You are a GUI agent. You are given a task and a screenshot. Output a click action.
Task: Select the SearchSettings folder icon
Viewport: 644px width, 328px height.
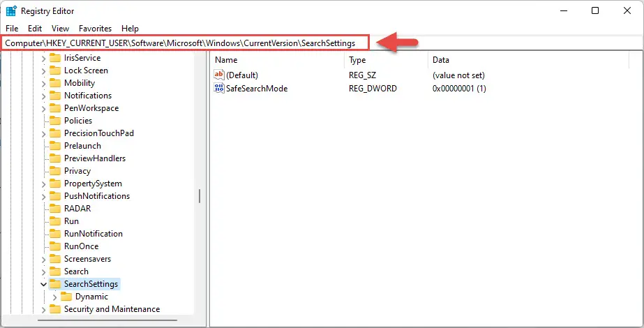point(55,284)
